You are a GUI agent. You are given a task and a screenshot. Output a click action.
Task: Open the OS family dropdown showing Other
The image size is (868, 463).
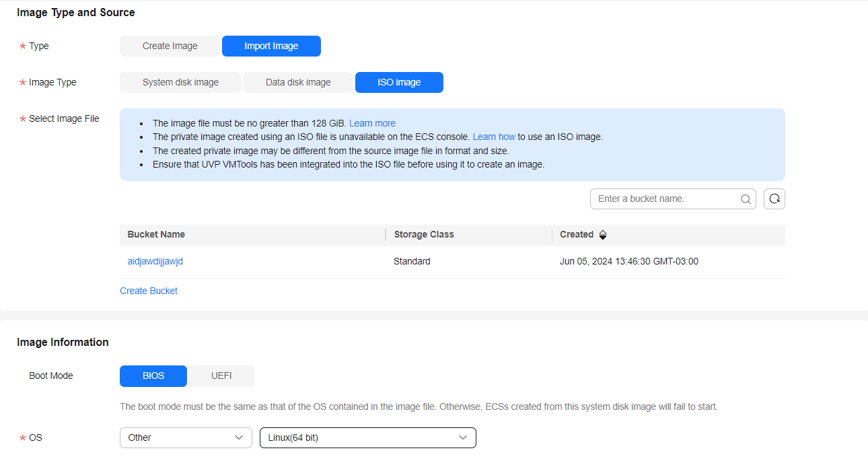click(x=186, y=437)
